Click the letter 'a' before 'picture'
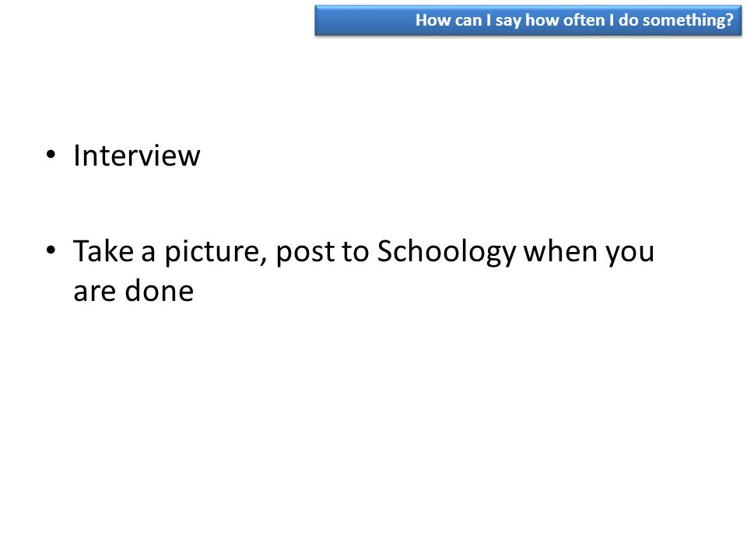Screen dimensions: 747x560 click(149, 254)
